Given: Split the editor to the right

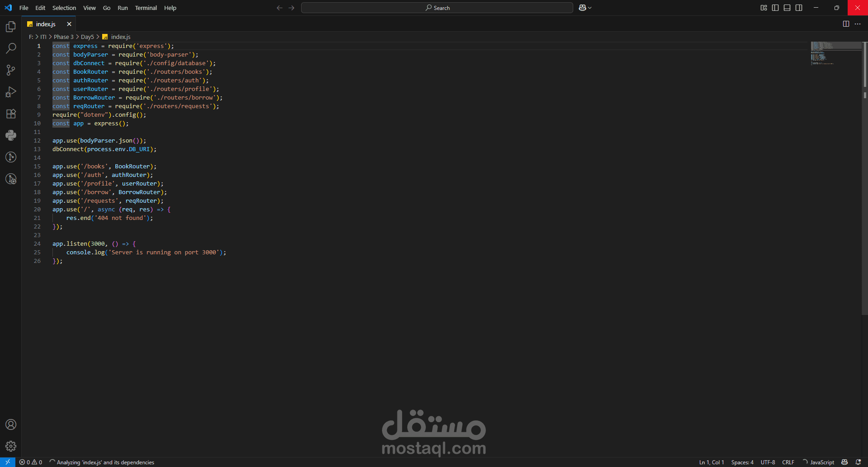Looking at the screenshot, I should pyautogui.click(x=846, y=24).
